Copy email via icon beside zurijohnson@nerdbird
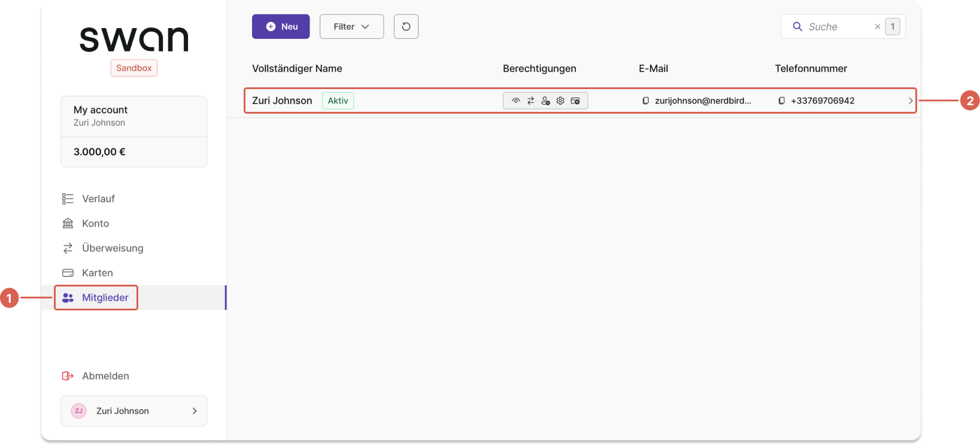Screen dimensions: 980x445 tap(645, 100)
